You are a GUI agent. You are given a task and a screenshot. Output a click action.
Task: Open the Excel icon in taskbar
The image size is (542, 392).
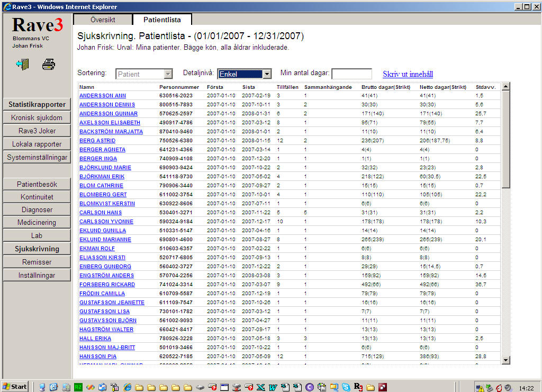(x=260, y=387)
